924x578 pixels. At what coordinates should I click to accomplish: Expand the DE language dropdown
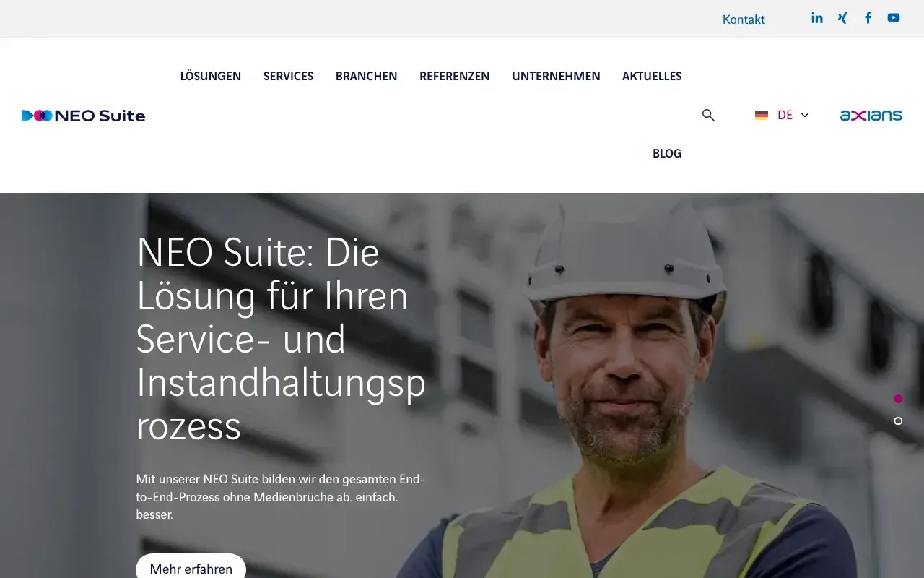[x=782, y=115]
